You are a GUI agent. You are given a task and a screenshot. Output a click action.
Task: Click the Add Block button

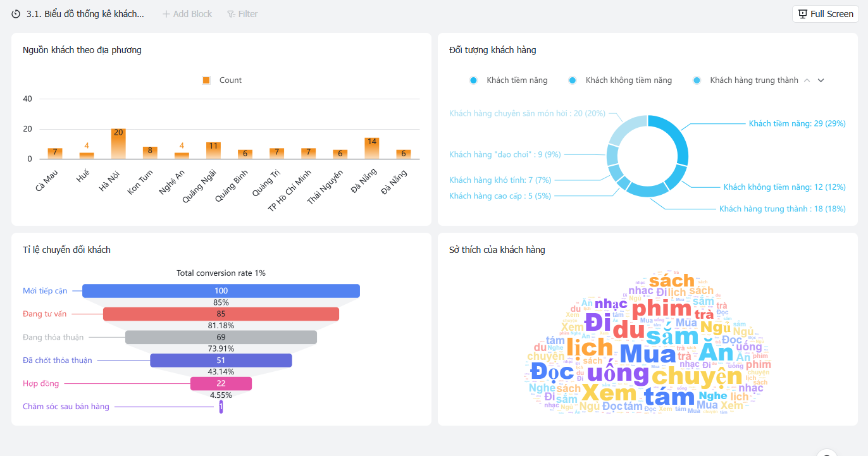point(187,14)
